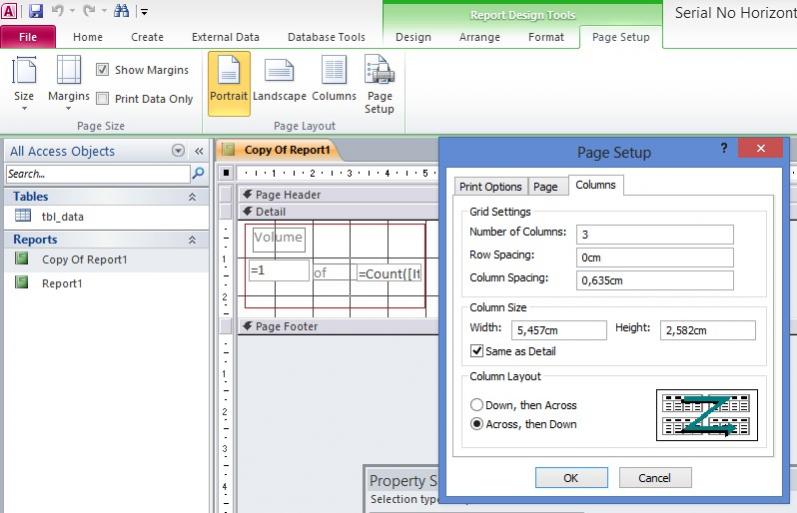The image size is (797, 513).
Task: Select Portrait orientation
Action: pyautogui.click(x=229, y=84)
